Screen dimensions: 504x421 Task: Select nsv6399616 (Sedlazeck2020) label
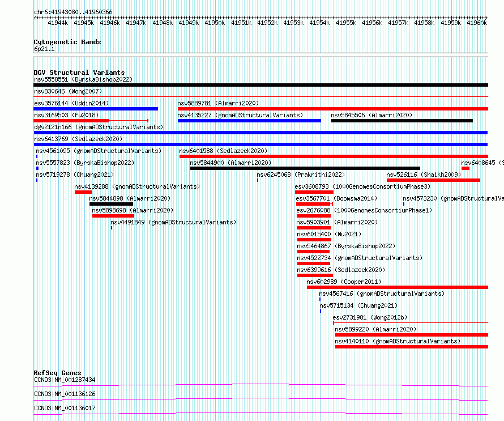tap(341, 270)
